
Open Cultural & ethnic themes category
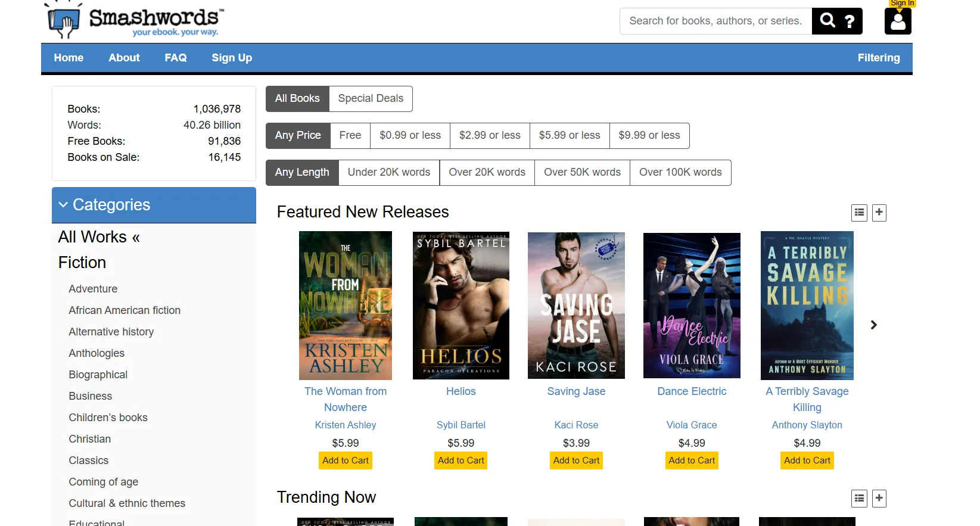(x=127, y=503)
